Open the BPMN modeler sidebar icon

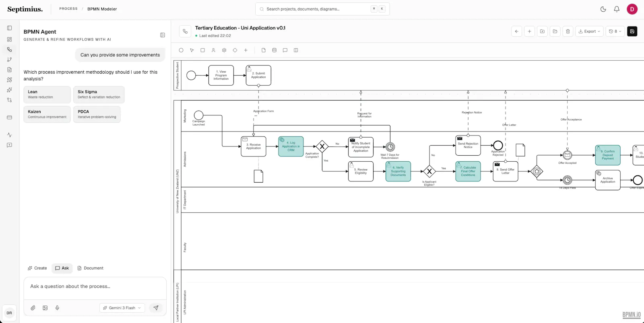coord(9,49)
